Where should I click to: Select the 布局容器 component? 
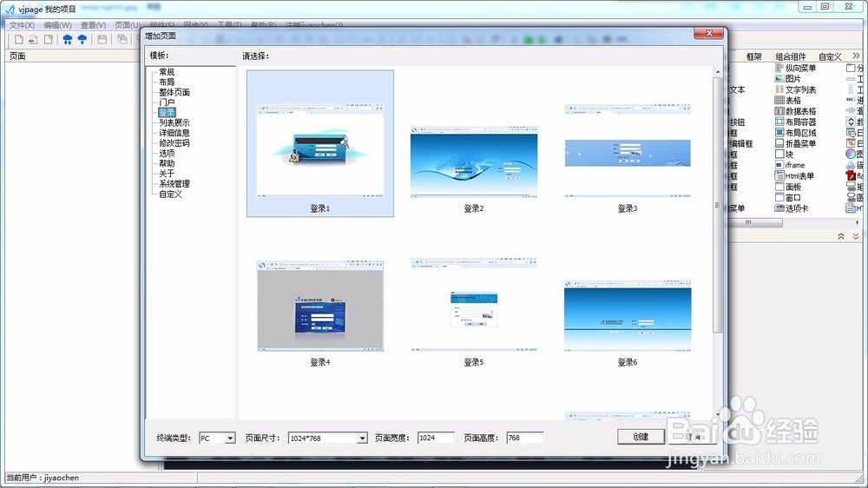tap(795, 122)
